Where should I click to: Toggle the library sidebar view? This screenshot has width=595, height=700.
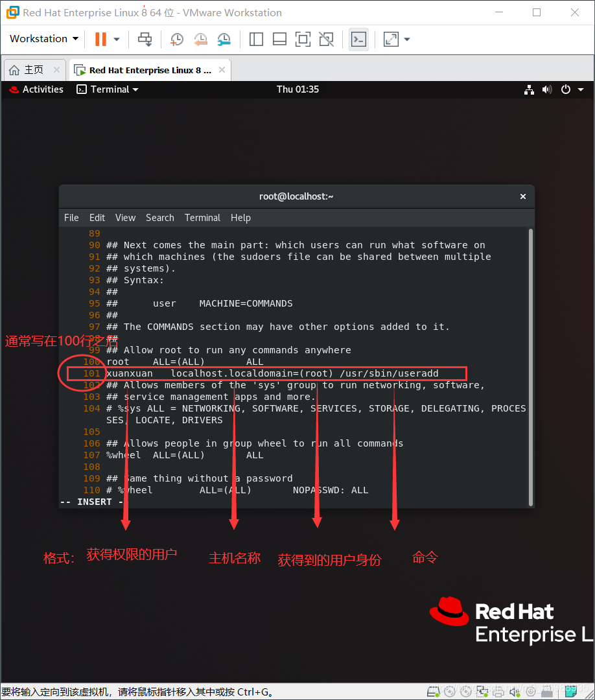coord(256,40)
